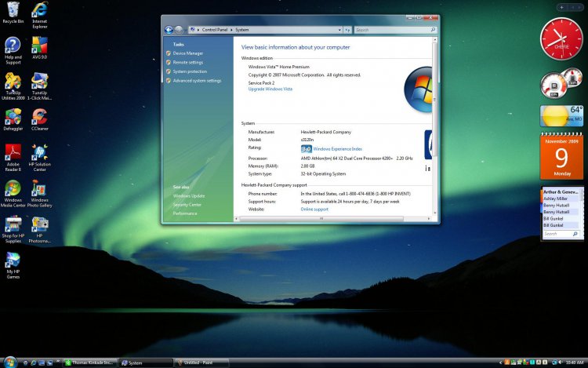Viewport: 588px width, 368px height.
Task: Select the Shop for HP Supplies icon
Action: tap(13, 229)
